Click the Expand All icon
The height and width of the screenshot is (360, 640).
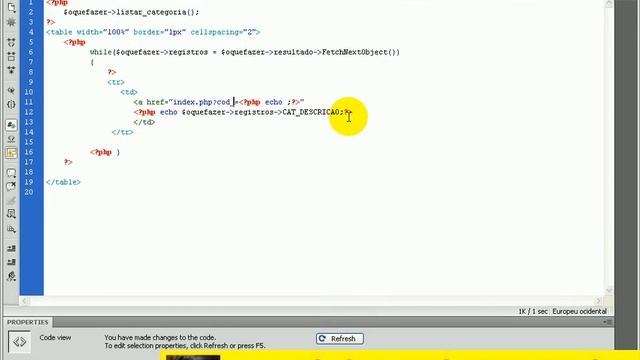coord(11,70)
